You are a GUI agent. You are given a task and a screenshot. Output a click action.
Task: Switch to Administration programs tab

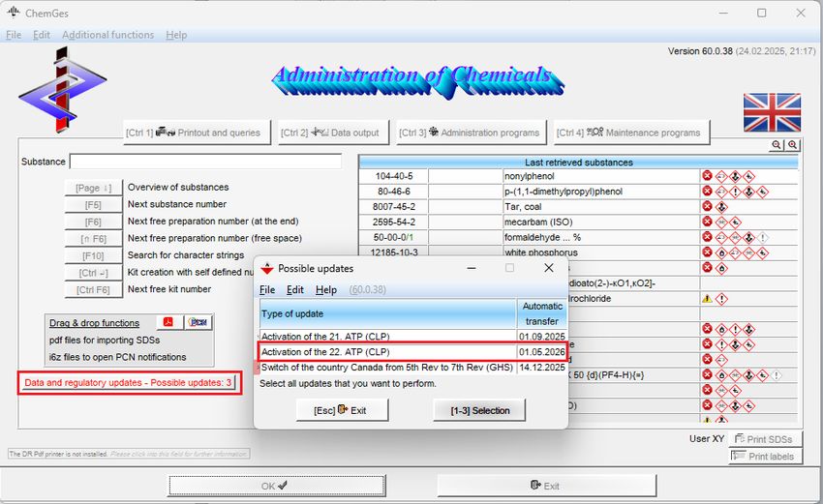point(471,133)
